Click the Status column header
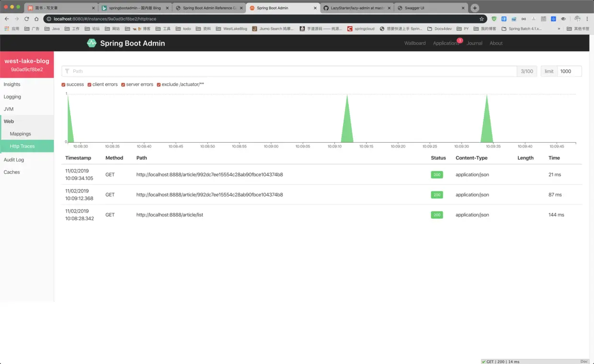Image resolution: width=594 pixels, height=364 pixels. point(438,158)
